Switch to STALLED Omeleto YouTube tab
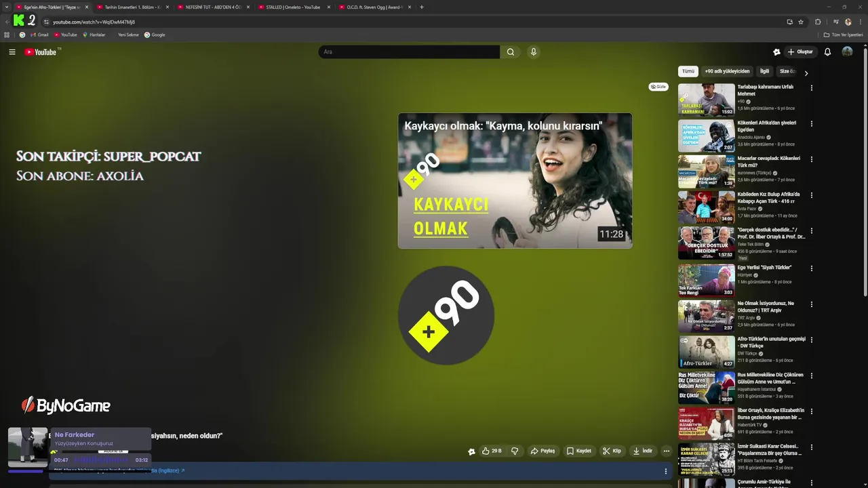The height and width of the screenshot is (488, 868). (x=293, y=7)
